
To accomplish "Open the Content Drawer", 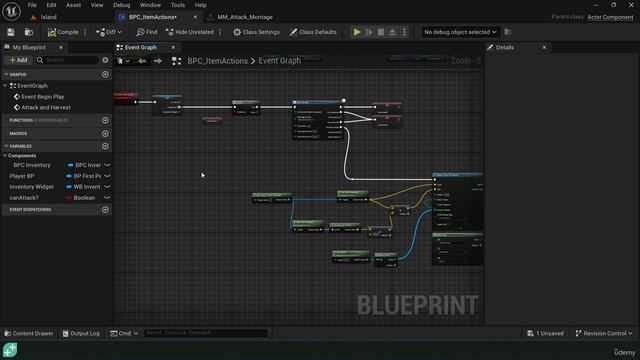I will click(x=29, y=333).
